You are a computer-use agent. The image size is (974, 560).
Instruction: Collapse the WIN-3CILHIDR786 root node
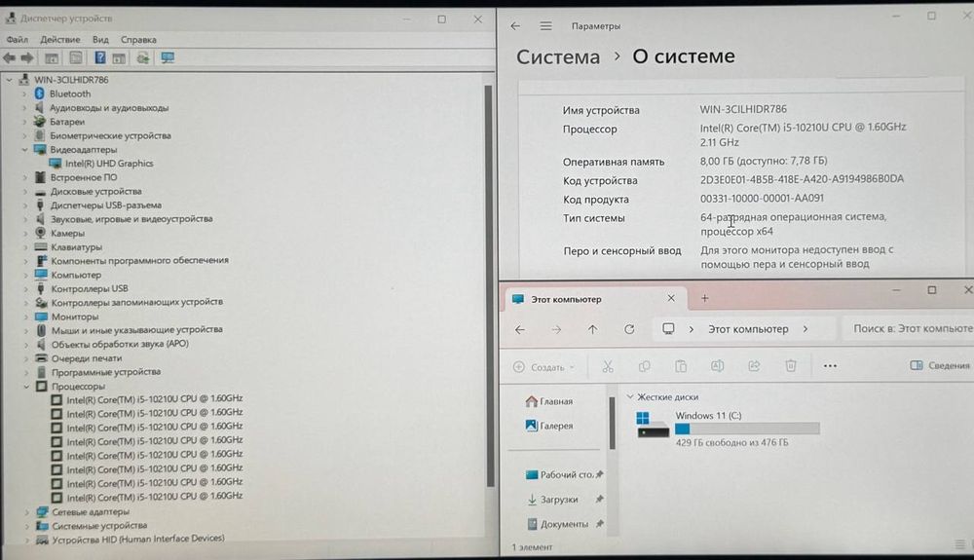[10, 80]
